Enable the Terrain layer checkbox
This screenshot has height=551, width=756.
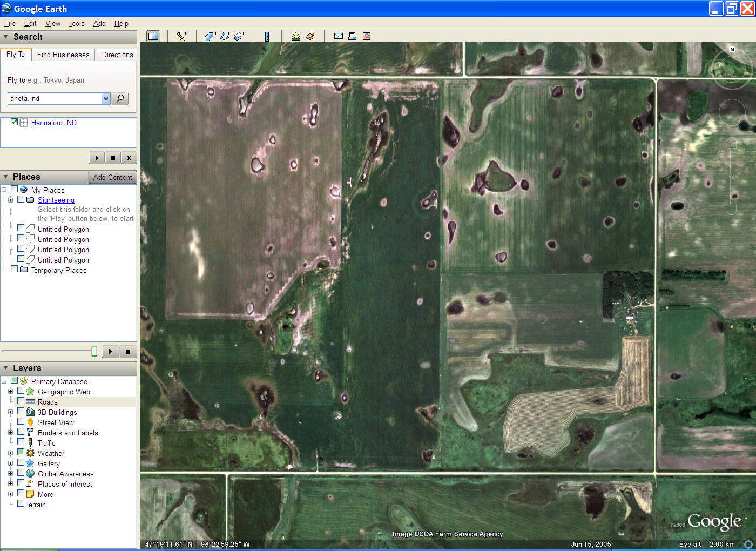[21, 504]
